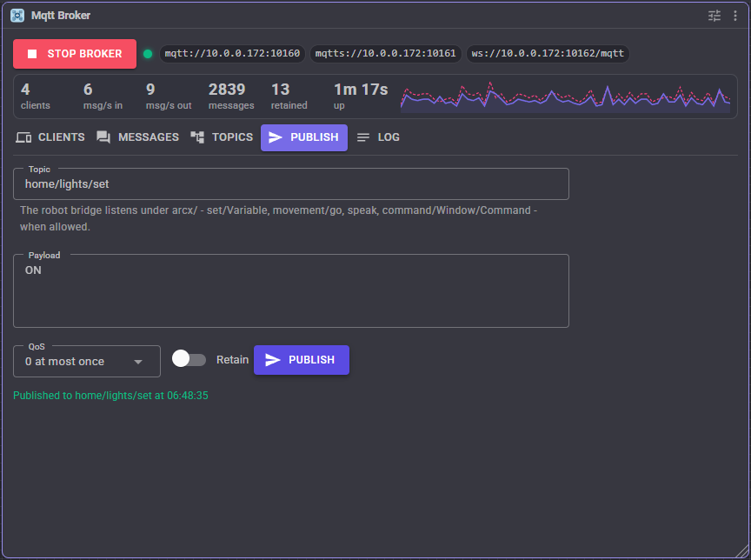Screen dimensions: 751x560
Task: Focus the Payload text area
Action: click(291, 290)
